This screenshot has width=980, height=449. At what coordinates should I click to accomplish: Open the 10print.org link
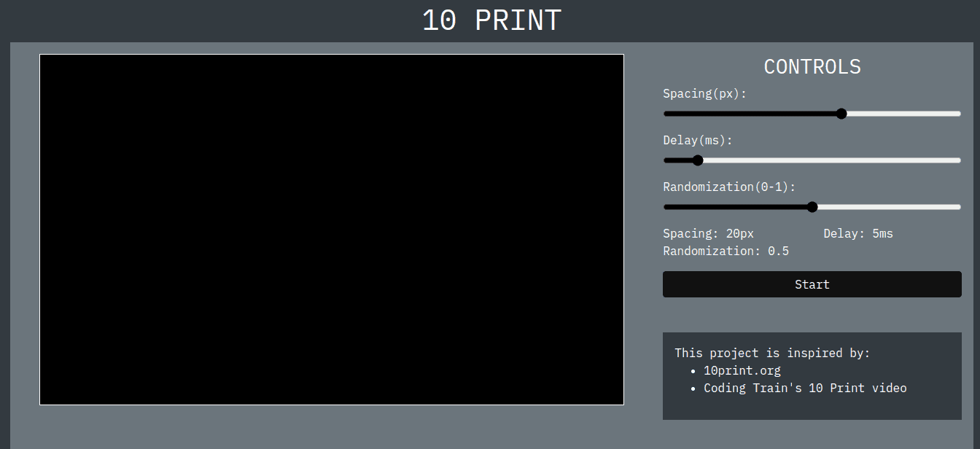click(742, 370)
